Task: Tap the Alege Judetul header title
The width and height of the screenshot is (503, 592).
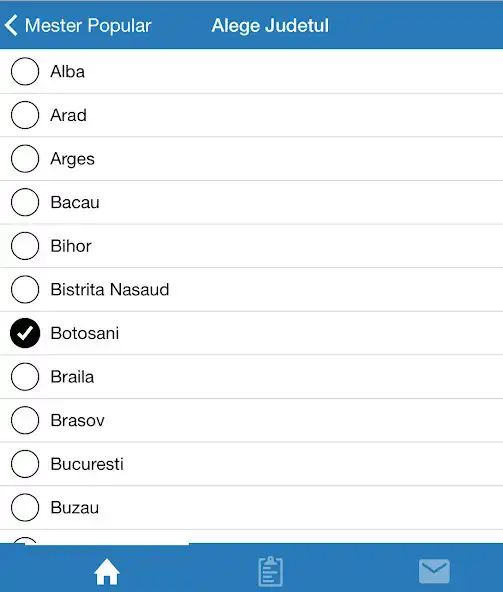Action: pos(270,26)
